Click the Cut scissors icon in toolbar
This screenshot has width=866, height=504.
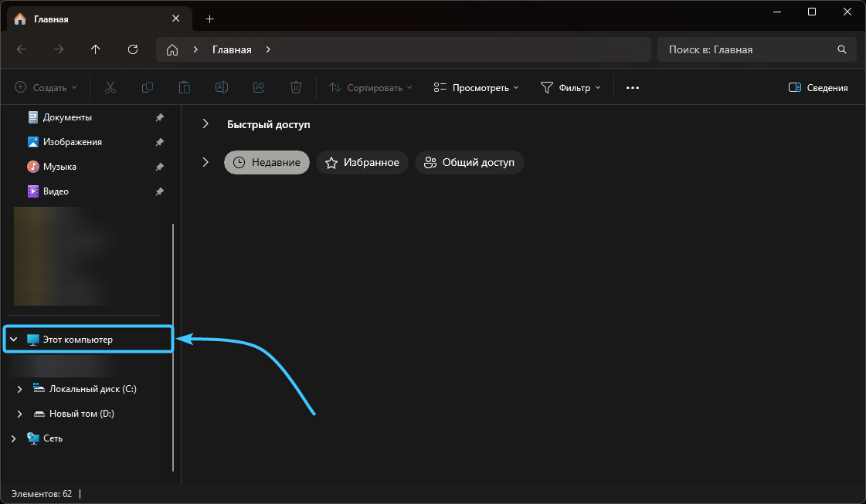(x=110, y=88)
